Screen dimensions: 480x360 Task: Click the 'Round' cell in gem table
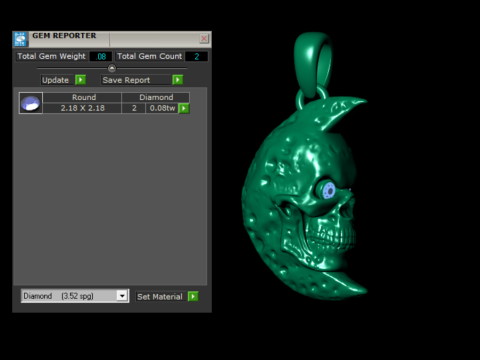pos(82,97)
